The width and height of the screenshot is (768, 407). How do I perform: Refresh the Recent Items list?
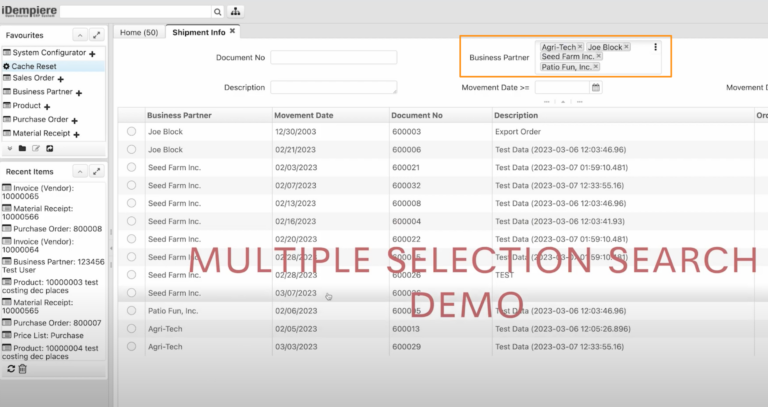pyautogui.click(x=10, y=369)
